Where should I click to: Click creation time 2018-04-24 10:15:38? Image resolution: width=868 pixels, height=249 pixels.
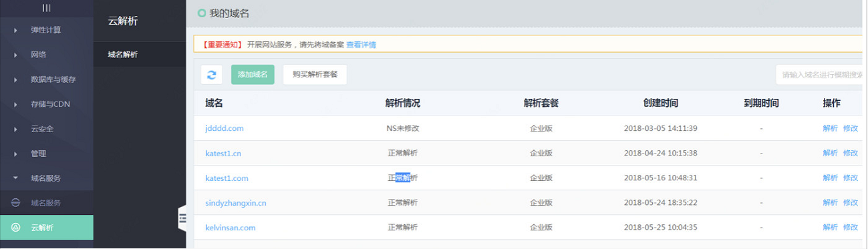[661, 153]
